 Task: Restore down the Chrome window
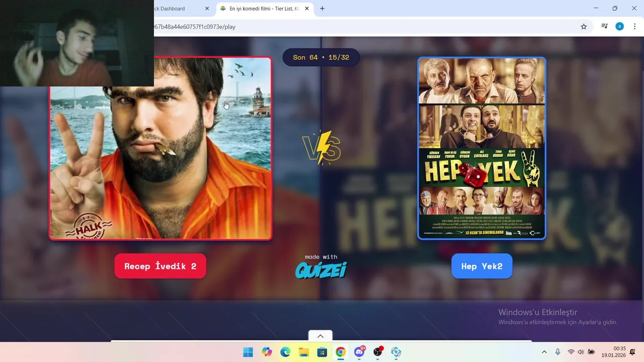[x=615, y=9]
